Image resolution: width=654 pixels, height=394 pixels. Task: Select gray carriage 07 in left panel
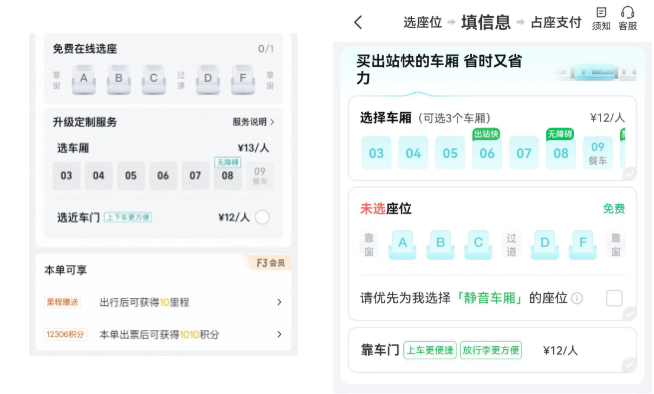(x=195, y=176)
